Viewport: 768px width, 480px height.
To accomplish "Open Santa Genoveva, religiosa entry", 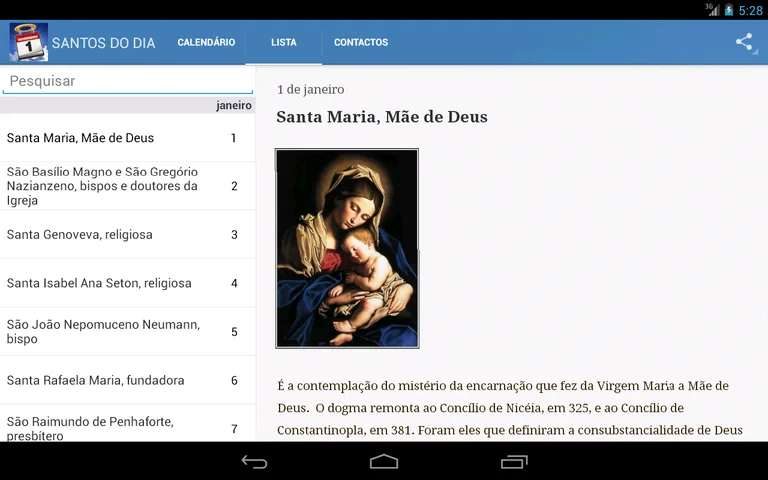I will (128, 234).
